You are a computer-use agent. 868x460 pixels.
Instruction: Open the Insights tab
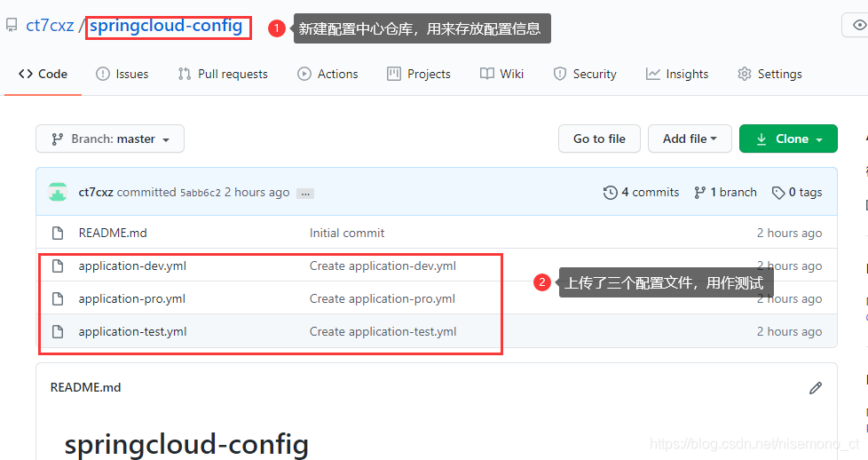pyautogui.click(x=677, y=74)
